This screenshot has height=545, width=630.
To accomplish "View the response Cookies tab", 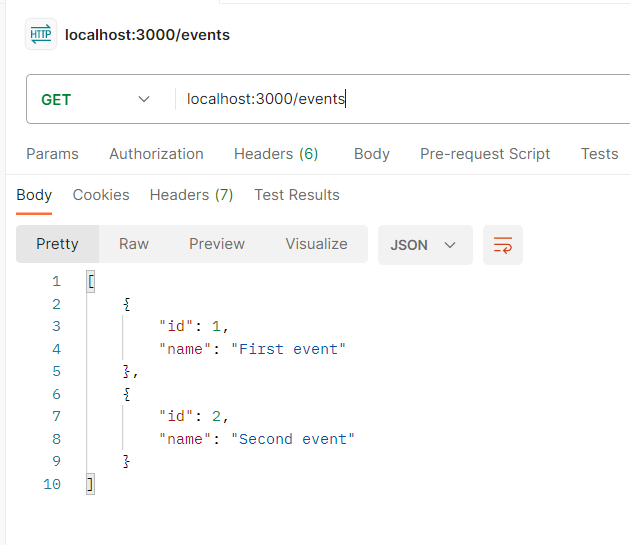I will pos(101,195).
